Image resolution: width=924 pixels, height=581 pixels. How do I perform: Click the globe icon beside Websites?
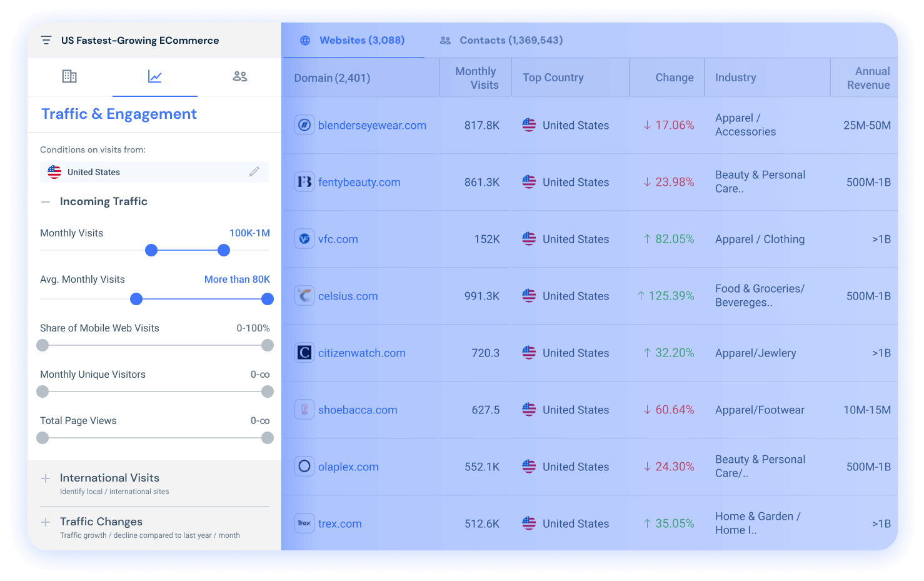point(305,41)
